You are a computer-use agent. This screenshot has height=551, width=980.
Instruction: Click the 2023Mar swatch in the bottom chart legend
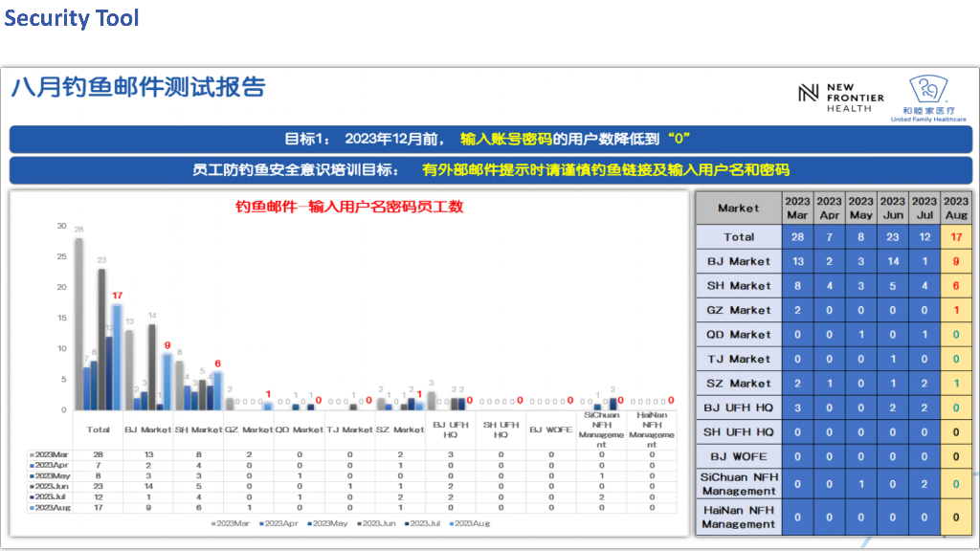pos(213,523)
